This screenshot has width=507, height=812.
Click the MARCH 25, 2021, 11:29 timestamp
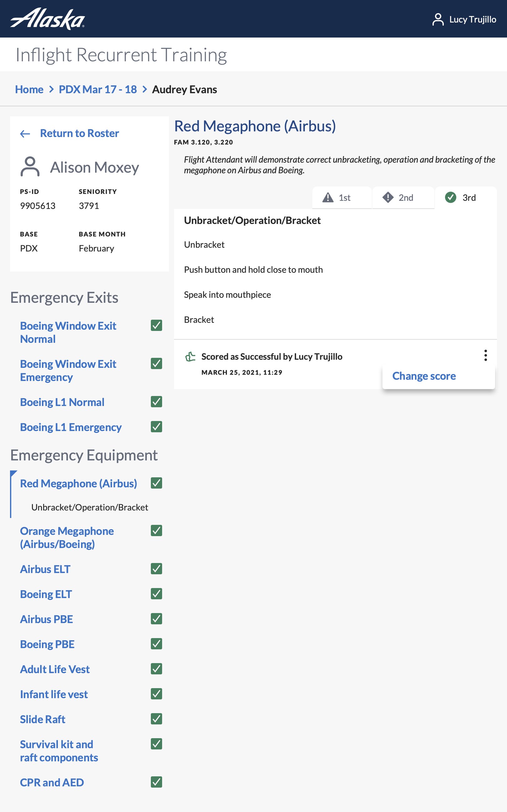pos(242,372)
